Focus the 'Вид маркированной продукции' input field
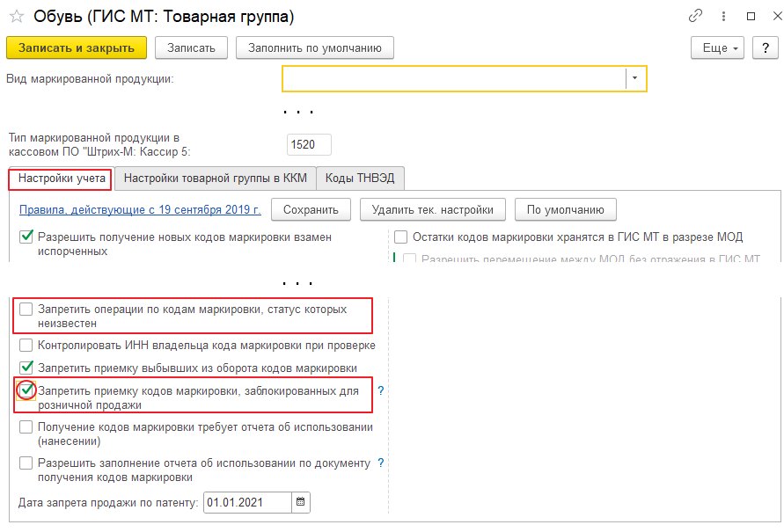The width and height of the screenshot is (784, 532). (x=454, y=78)
